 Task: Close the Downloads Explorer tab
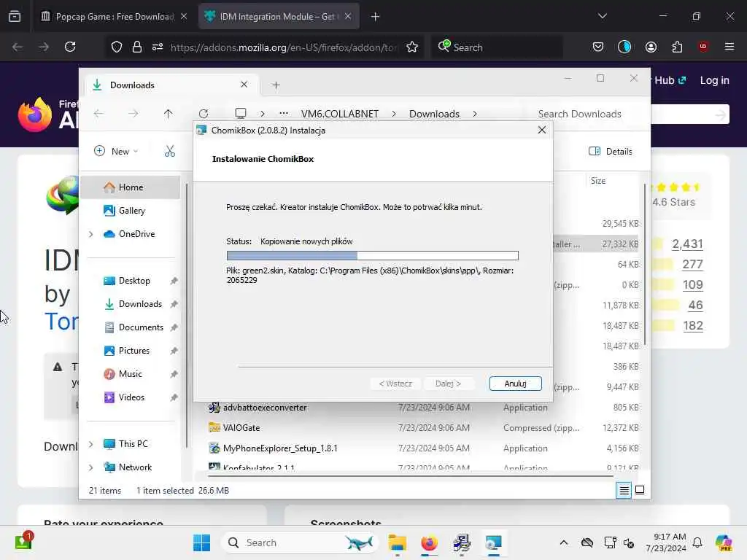244,85
